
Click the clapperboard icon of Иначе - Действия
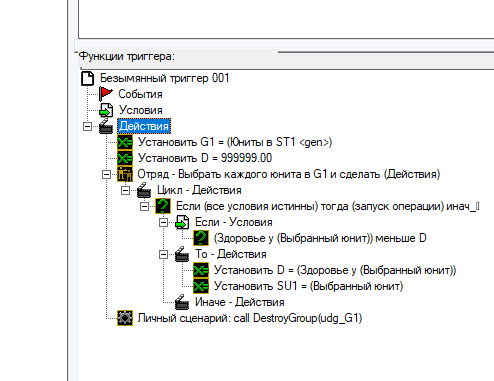[x=182, y=302]
